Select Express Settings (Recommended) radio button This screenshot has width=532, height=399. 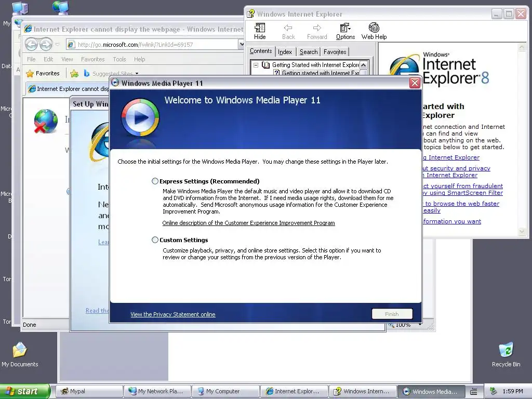coord(155,181)
